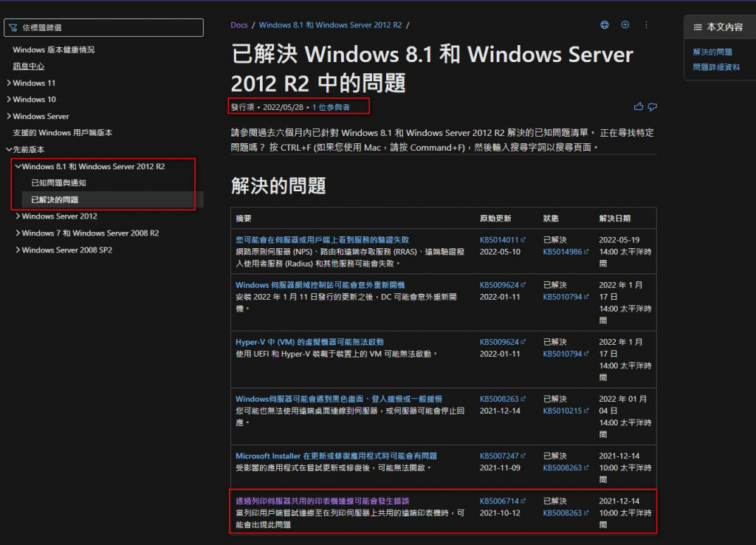
Task: Click the 摘要 column header
Action: (244, 219)
